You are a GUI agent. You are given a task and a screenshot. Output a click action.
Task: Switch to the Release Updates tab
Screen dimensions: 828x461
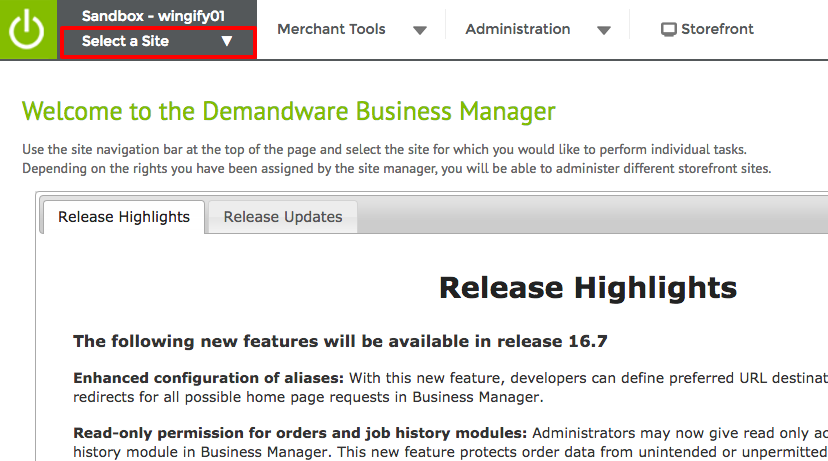pos(283,217)
